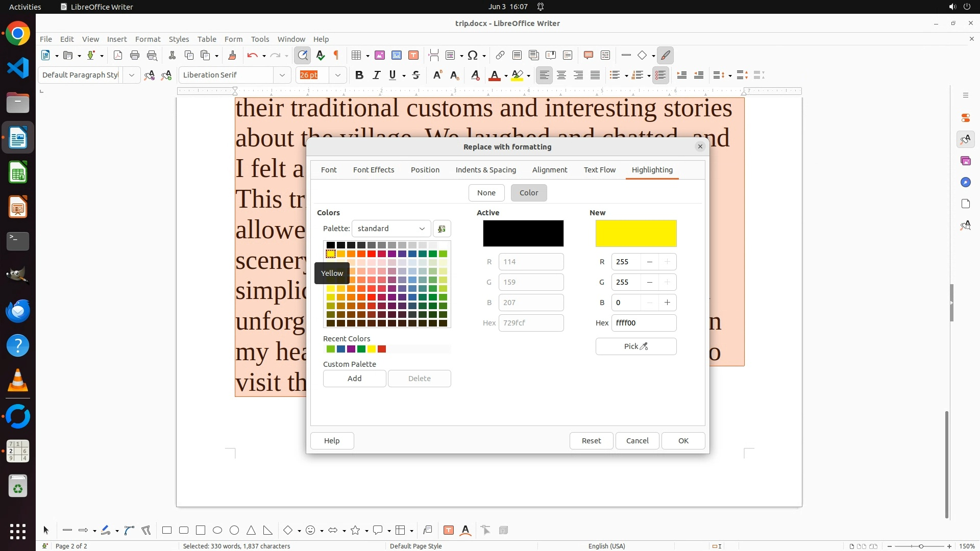Toggle formatting marks pilcrow icon
This screenshot has width=980, height=551.
(x=336, y=55)
